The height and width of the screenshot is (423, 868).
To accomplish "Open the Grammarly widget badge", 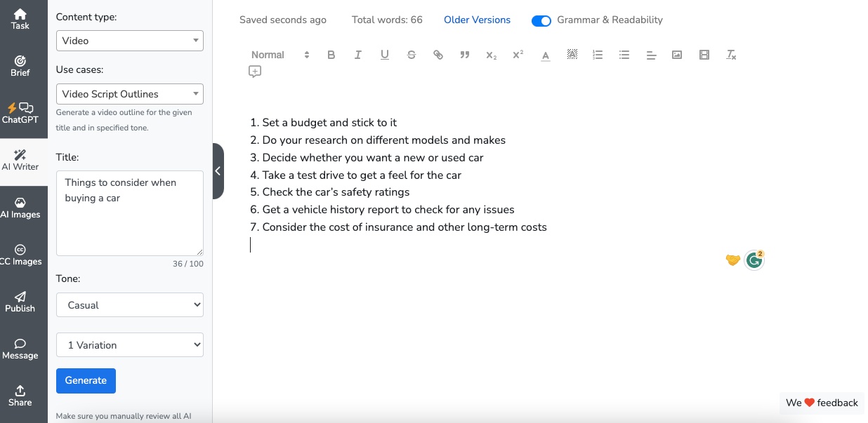I will click(x=754, y=260).
